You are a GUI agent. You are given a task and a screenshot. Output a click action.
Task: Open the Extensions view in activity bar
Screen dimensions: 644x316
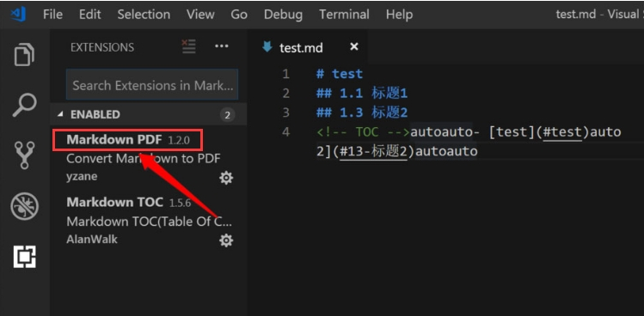pos(25,257)
